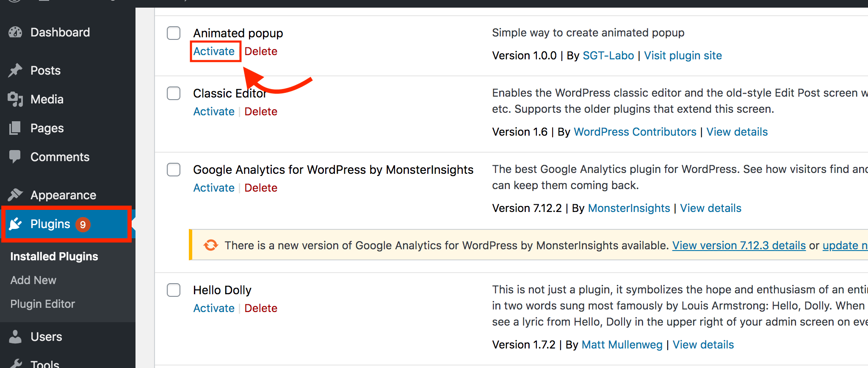Open the Plugin Editor submenu item
Viewport: 868px width, 368px height.
point(43,304)
